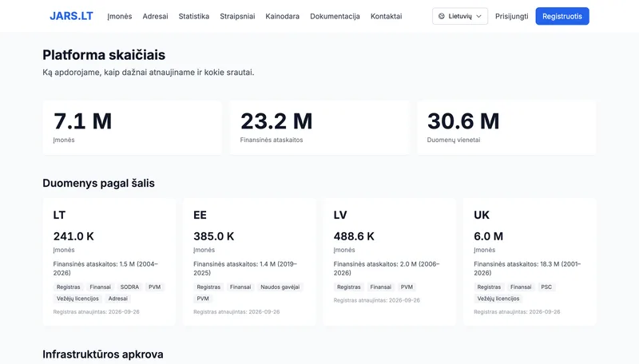Viewport: 639px width, 364px height.
Task: Click the Platforma skaičiais heading
Action: [104, 55]
